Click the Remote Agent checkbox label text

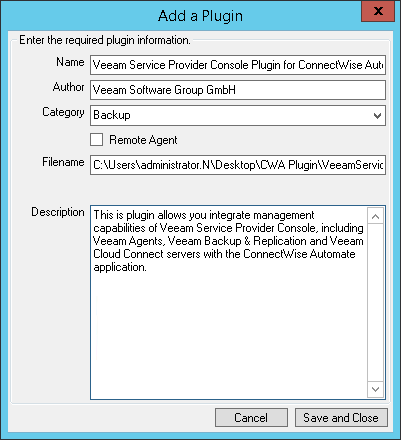click(143, 140)
